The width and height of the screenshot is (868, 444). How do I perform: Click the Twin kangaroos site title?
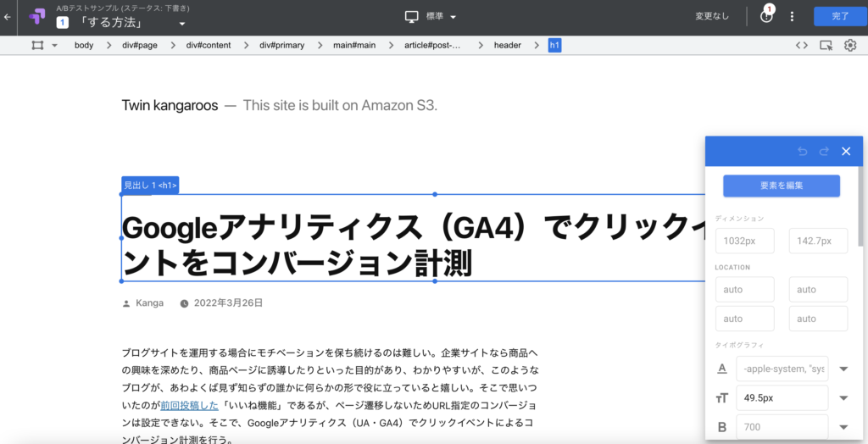coord(170,105)
